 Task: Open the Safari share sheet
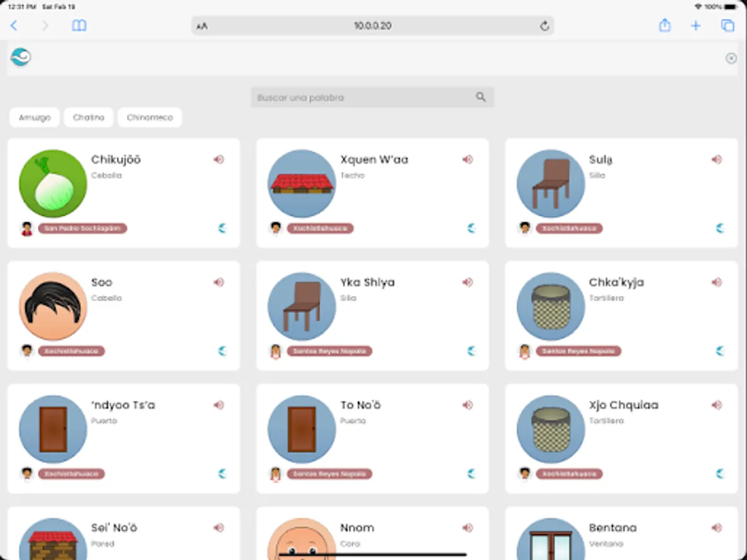coord(665,25)
